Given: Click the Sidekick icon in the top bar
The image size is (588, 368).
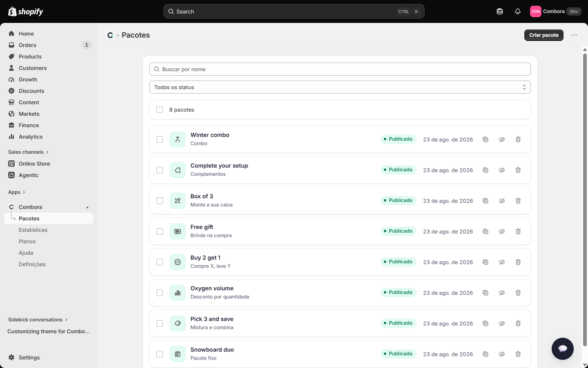Looking at the screenshot, I should click(x=500, y=11).
